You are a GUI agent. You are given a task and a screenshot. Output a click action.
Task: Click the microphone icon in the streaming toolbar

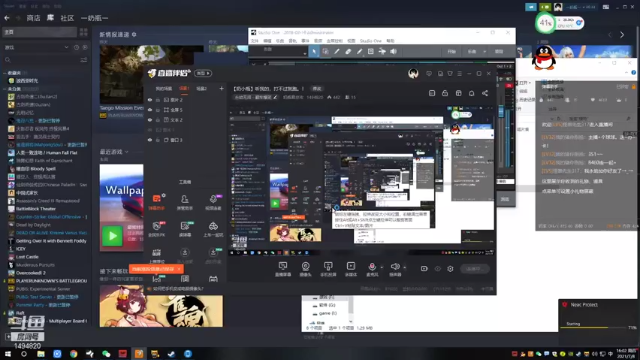click(372, 267)
